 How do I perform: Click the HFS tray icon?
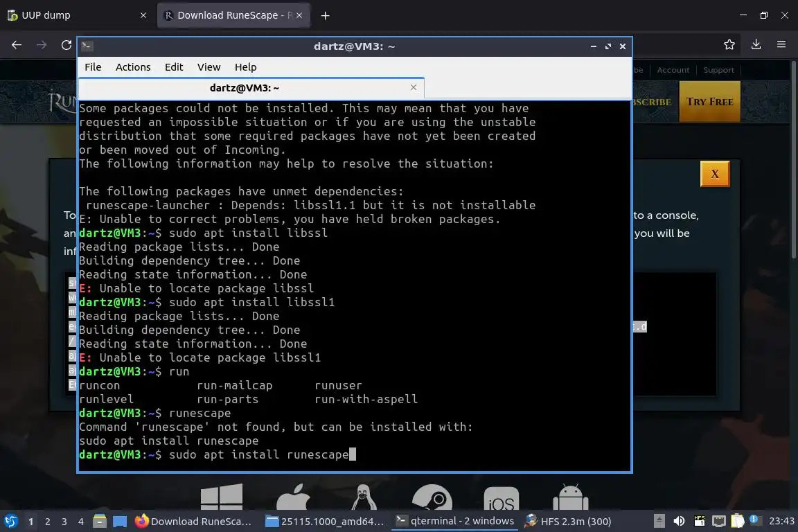point(699,522)
